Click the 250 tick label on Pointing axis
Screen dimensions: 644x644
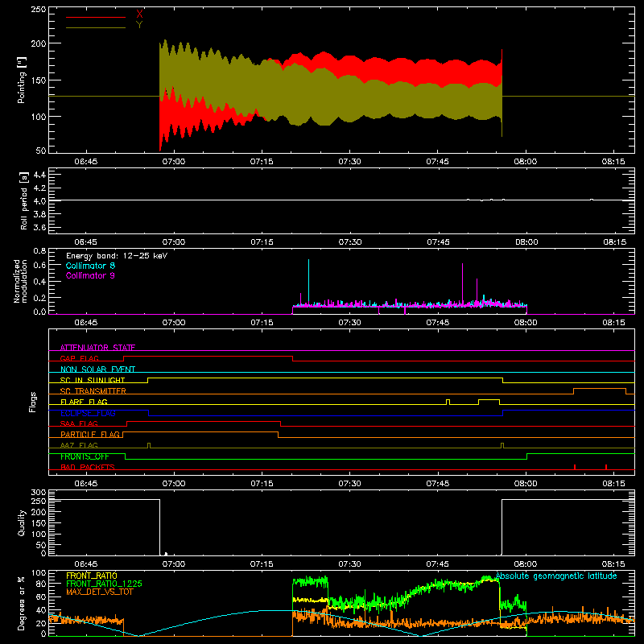coord(39,9)
